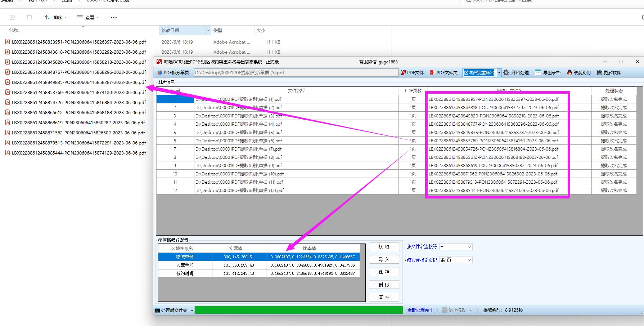Click the 删除 button
The width and height of the screenshot is (644, 326).
[x=384, y=285]
